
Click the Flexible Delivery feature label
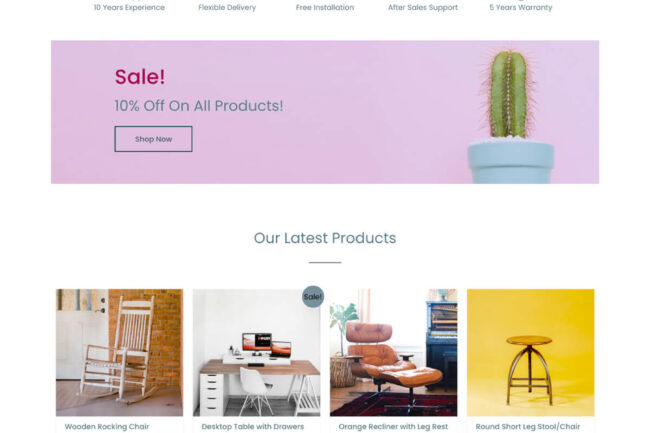227,7
